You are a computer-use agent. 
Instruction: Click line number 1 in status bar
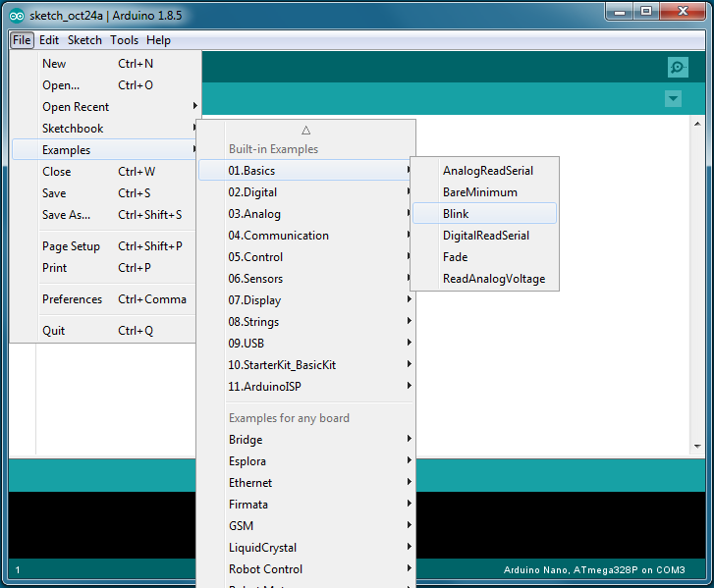coord(18,569)
